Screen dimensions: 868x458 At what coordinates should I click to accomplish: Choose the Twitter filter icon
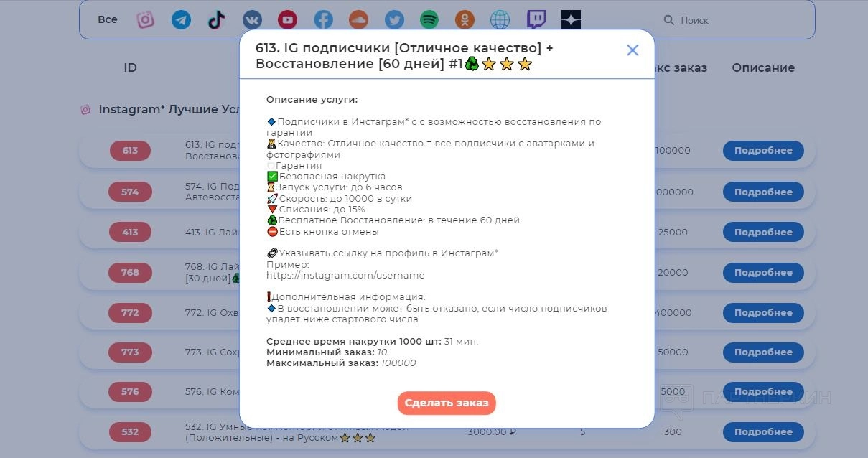point(394,20)
